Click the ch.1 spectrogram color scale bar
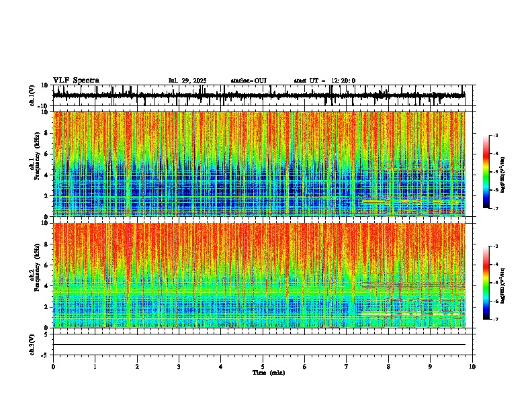 pos(486,172)
